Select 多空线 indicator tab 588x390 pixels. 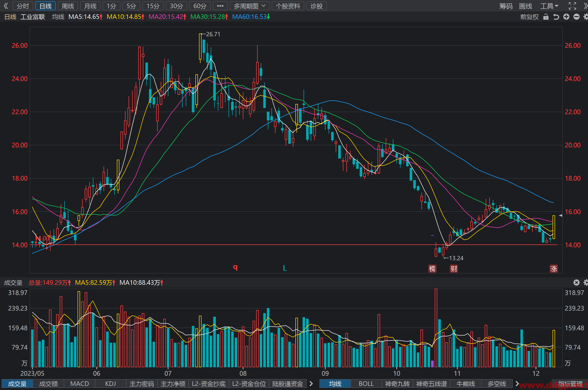pyautogui.click(x=497, y=384)
